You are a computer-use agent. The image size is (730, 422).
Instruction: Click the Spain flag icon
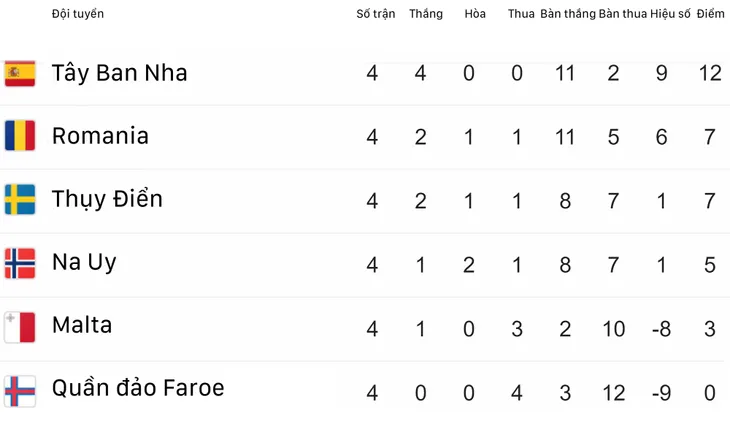click(x=20, y=74)
